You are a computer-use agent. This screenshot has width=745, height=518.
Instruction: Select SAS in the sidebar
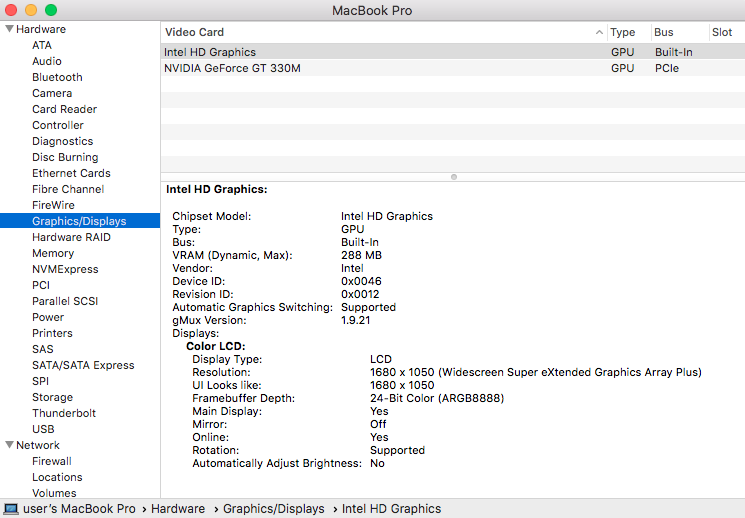(x=43, y=349)
